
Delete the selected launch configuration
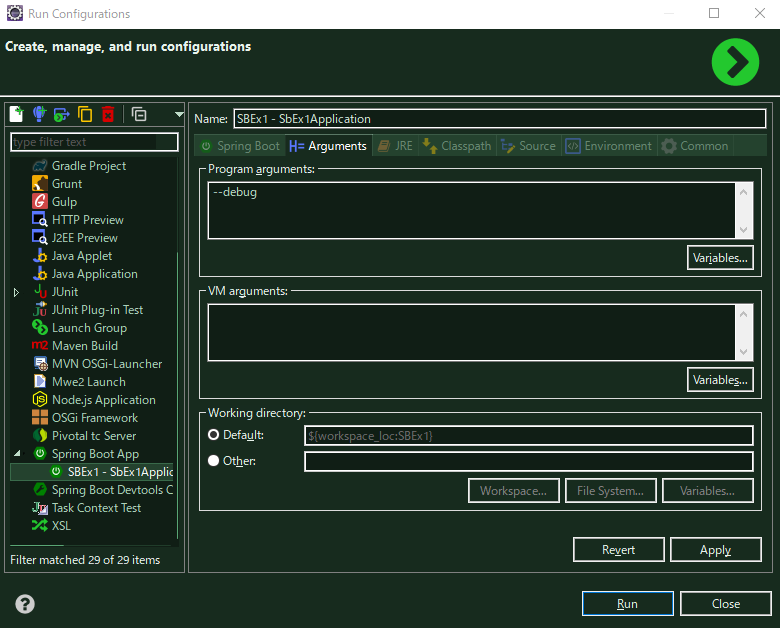[x=108, y=114]
